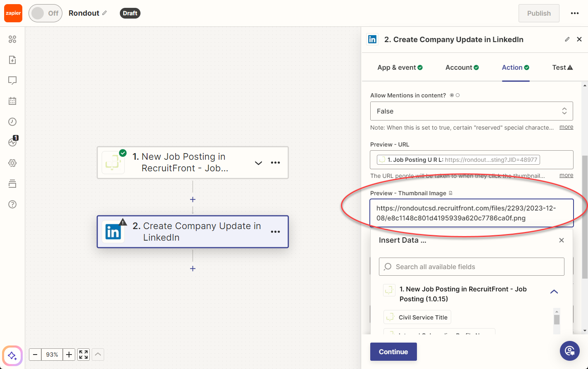
Task: Toggle the Zap On/Off switch
Action: pos(45,13)
